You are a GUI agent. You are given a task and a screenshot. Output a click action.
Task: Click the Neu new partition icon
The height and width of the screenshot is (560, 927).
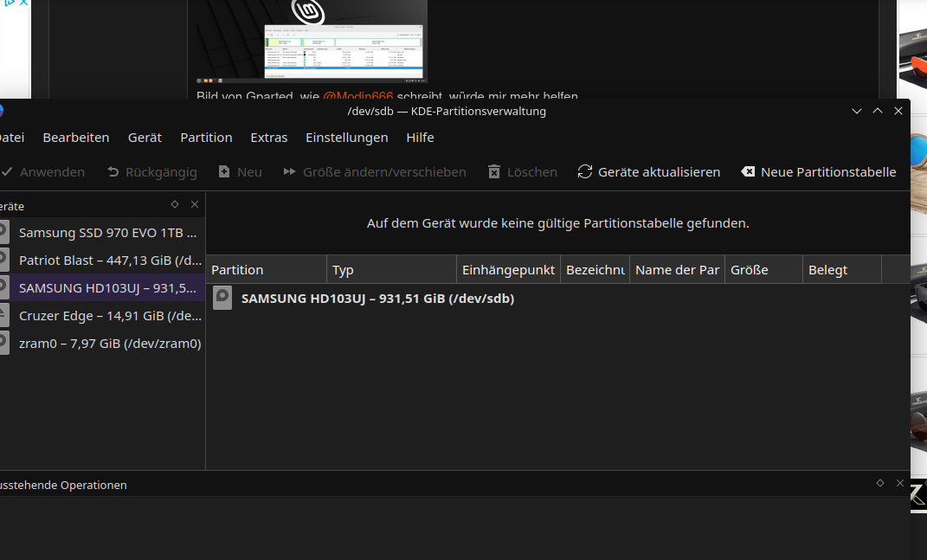(224, 172)
